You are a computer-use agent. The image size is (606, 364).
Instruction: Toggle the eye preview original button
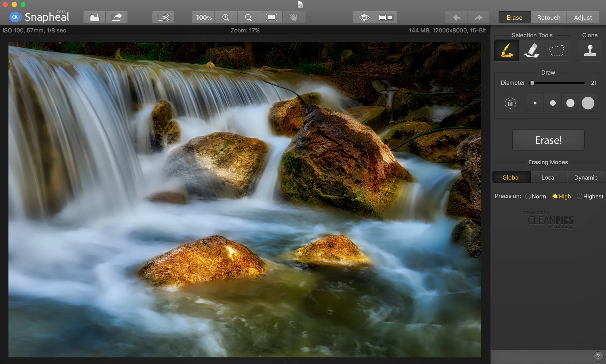point(364,17)
